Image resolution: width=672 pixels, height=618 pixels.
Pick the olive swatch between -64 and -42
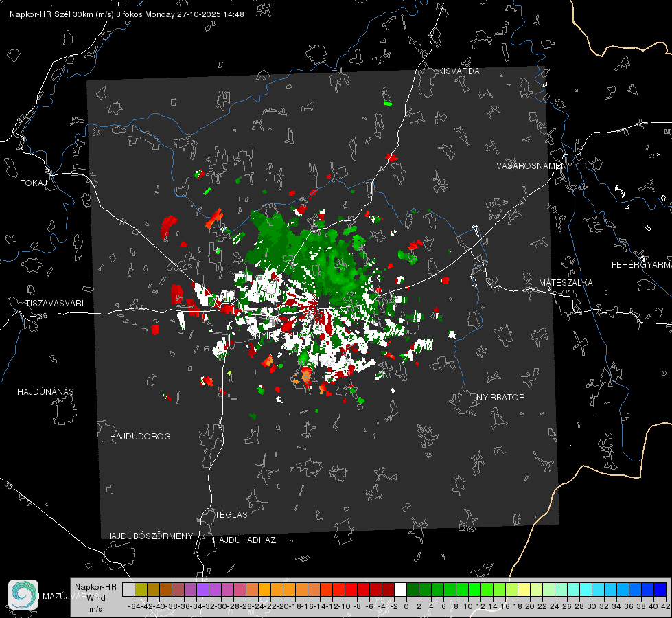coord(141,589)
